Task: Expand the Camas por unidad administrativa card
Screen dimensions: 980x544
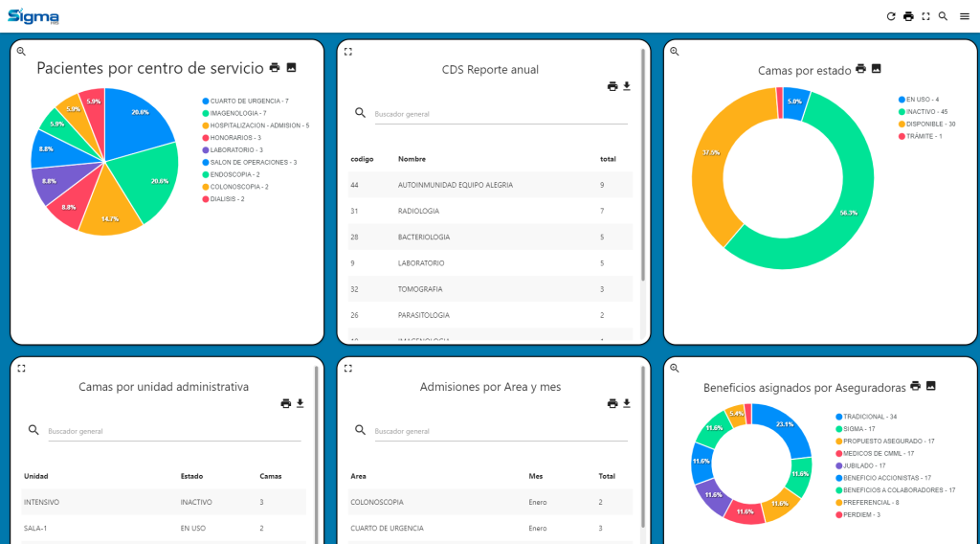Action: tap(22, 368)
